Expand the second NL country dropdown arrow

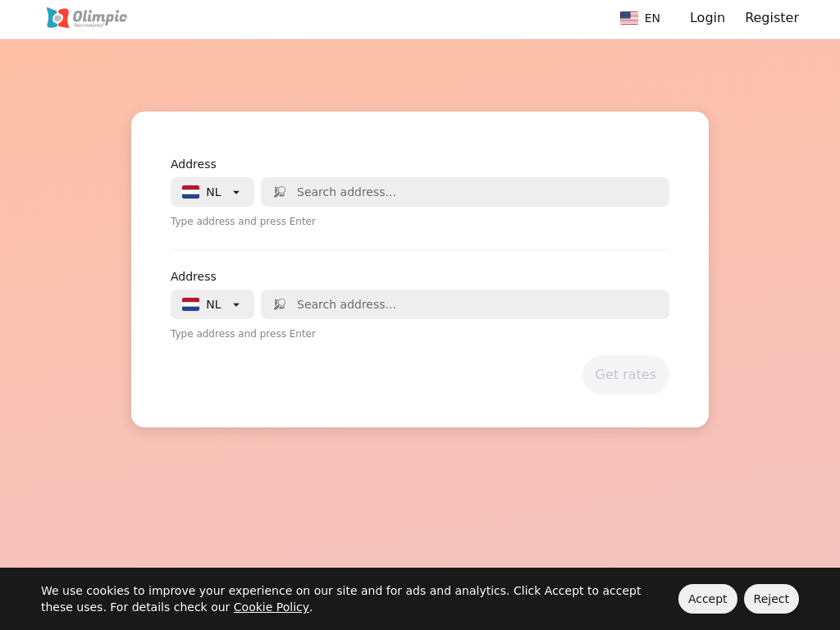coord(236,304)
